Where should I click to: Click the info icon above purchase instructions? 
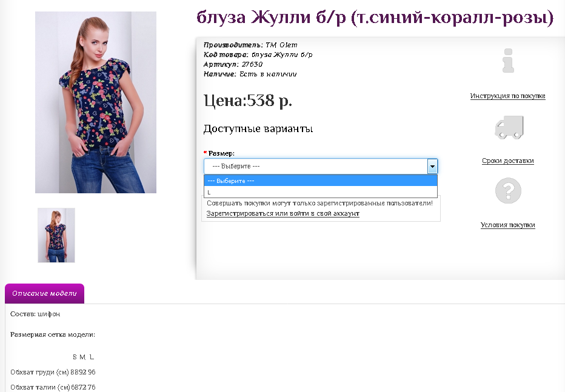pos(507,61)
